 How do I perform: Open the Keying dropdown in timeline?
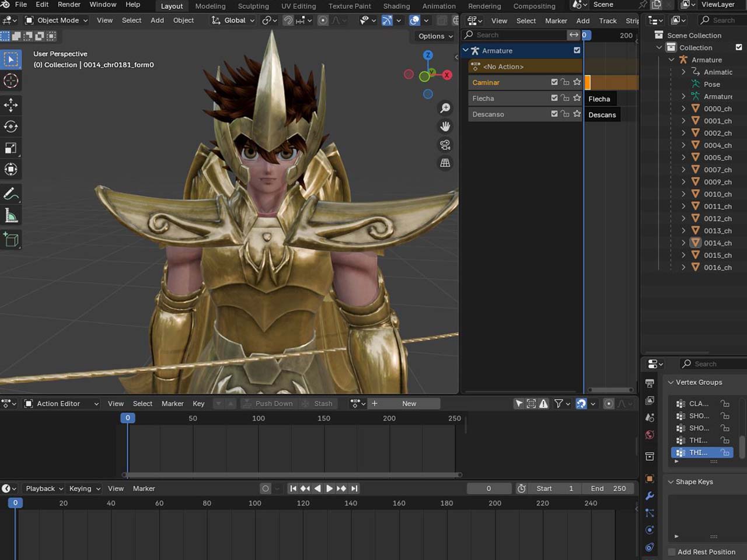85,488
